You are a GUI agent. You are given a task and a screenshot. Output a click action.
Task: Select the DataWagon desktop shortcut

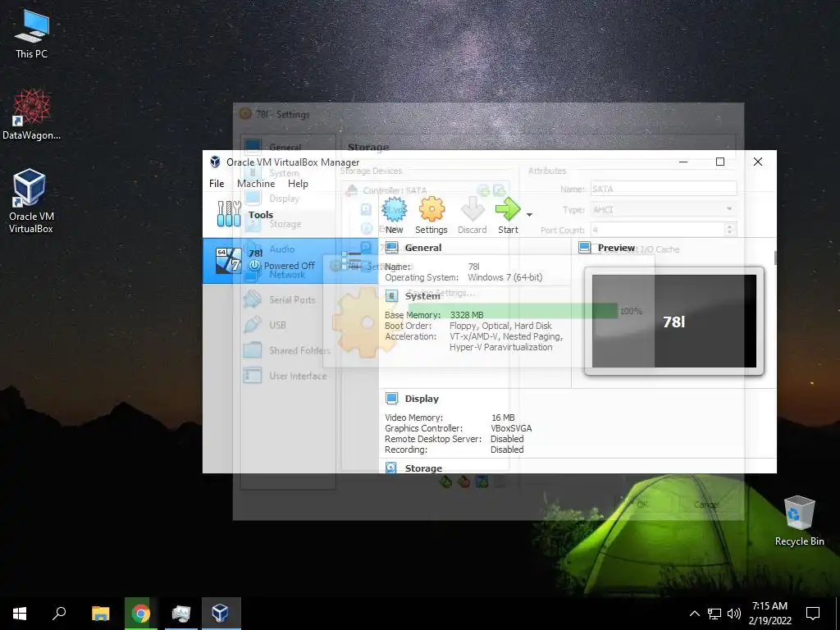click(31, 115)
